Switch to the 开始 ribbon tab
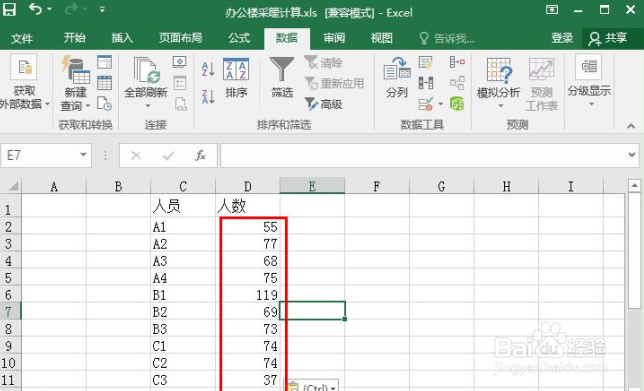The image size is (644, 391). click(75, 38)
